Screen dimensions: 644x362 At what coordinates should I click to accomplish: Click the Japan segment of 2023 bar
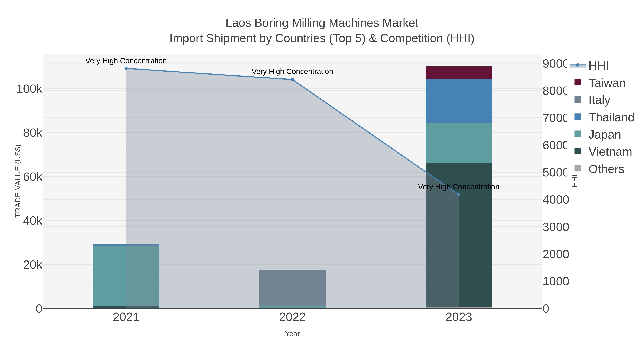459,143
